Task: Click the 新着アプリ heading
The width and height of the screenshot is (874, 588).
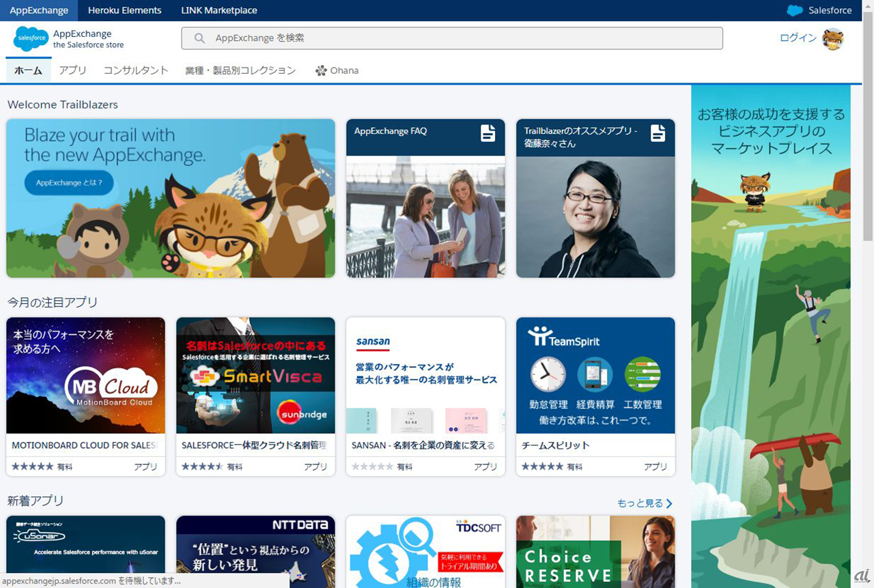Action: [36, 501]
